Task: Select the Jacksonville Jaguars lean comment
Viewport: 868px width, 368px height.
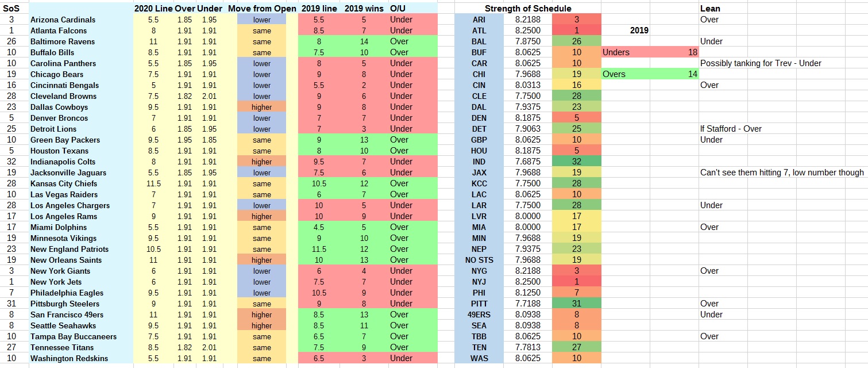Action: 782,172
